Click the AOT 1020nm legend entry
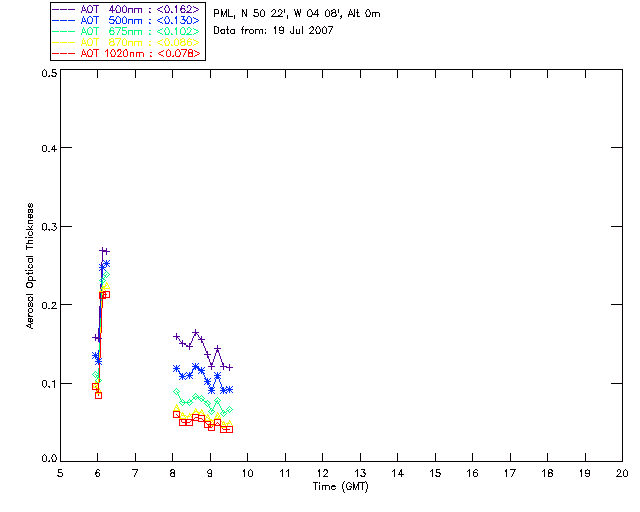The image size is (640, 512). tap(126, 53)
